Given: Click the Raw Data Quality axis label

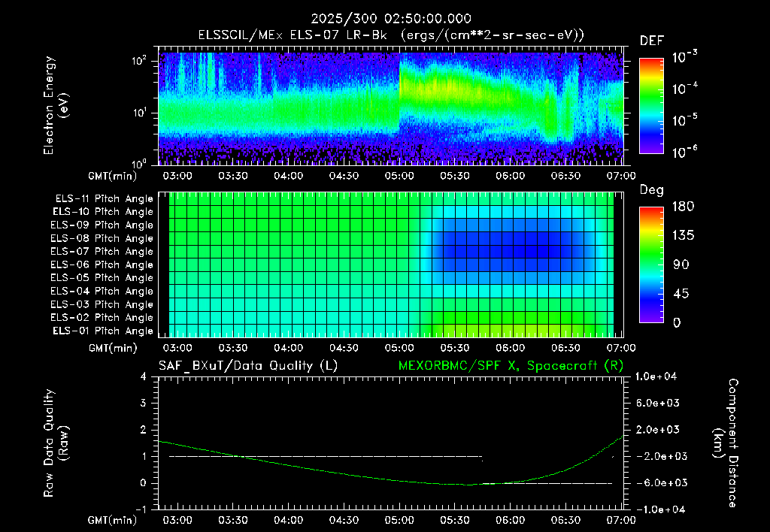Looking at the screenshot, I should (55, 443).
